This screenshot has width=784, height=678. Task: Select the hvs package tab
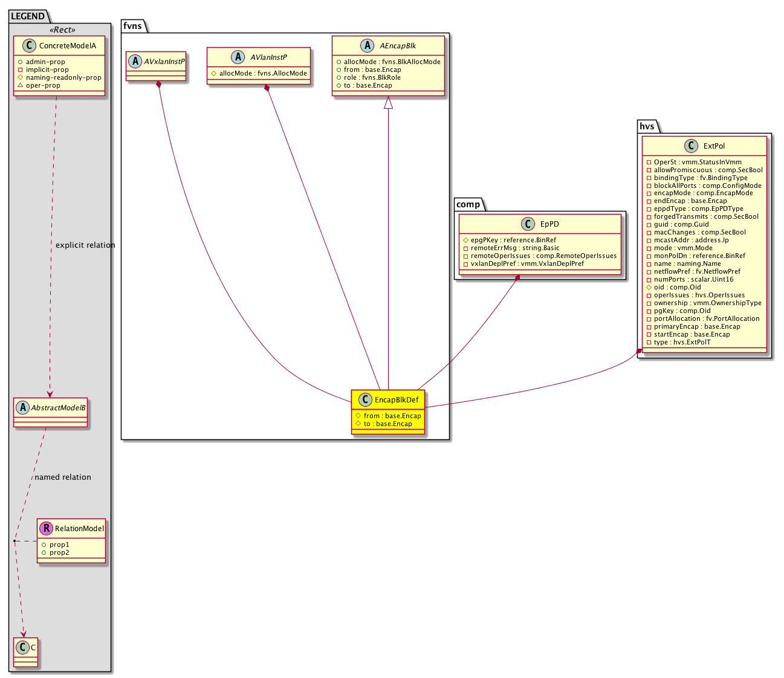click(x=647, y=126)
